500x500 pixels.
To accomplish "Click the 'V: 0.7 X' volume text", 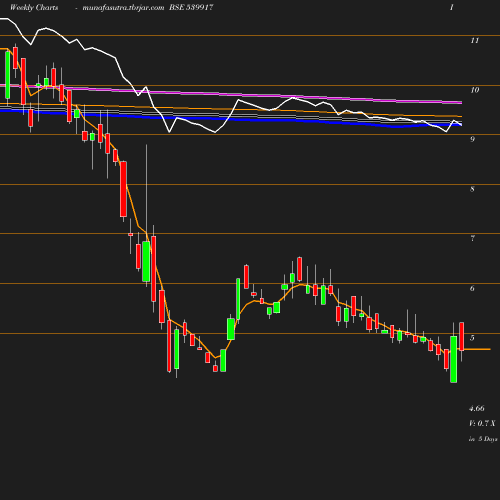I will pos(482,423).
